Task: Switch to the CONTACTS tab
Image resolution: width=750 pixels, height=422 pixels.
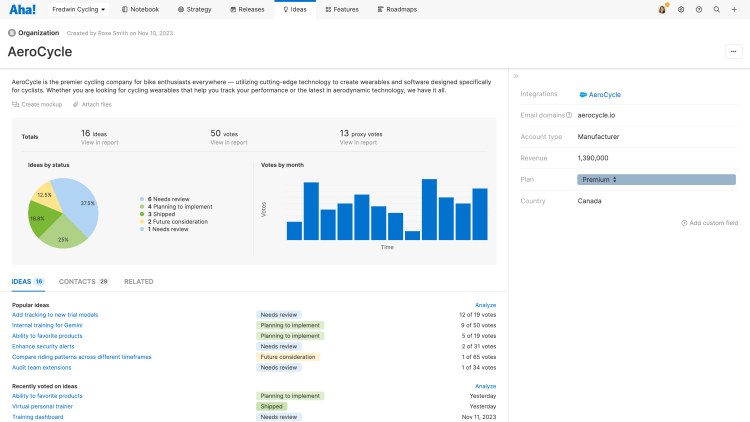Action: pos(84,281)
